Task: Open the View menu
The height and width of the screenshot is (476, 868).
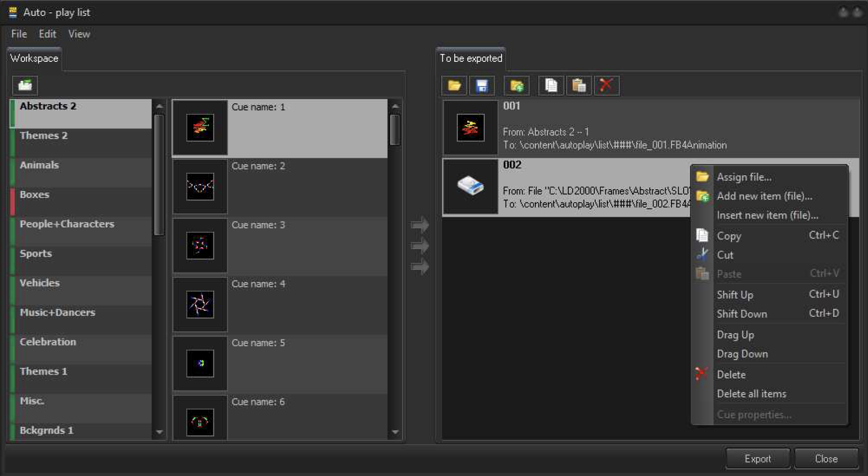Action: coord(79,34)
